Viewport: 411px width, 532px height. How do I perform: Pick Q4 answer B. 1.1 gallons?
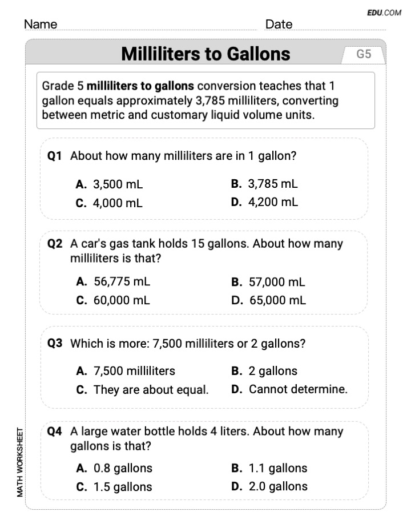[x=269, y=468]
